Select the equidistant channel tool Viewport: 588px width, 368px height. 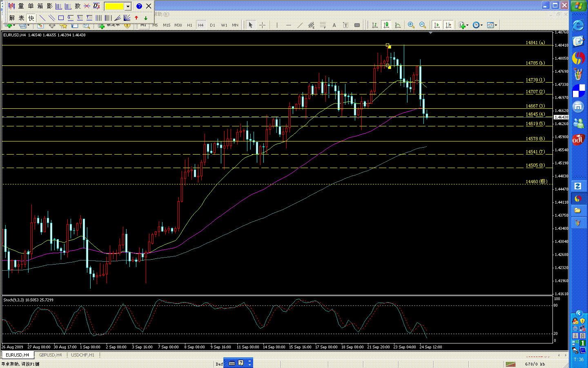coord(312,25)
